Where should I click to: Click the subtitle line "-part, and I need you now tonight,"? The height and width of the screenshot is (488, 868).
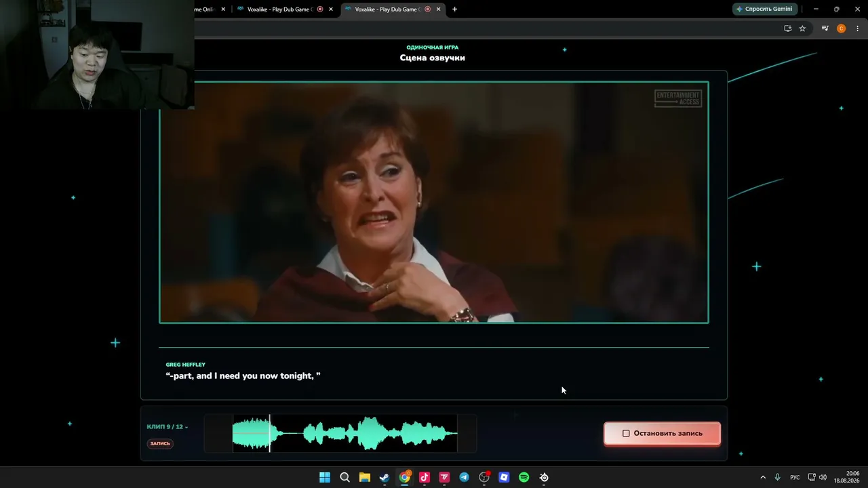point(243,375)
